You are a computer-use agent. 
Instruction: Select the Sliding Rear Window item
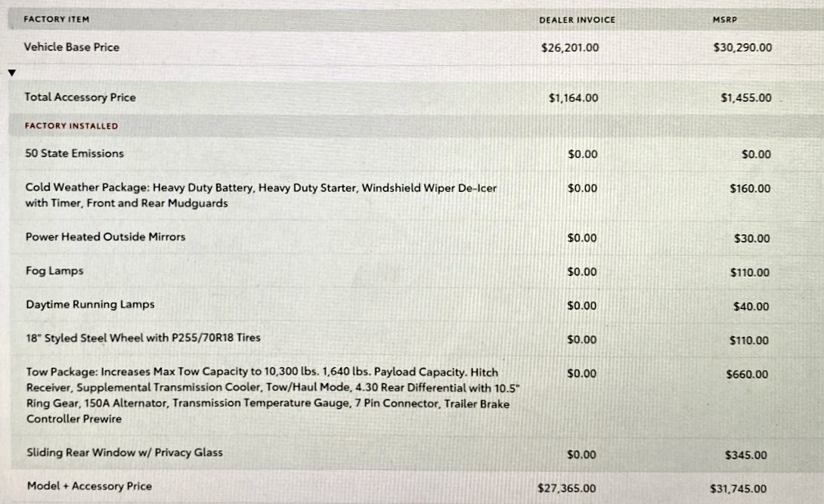tap(125, 453)
